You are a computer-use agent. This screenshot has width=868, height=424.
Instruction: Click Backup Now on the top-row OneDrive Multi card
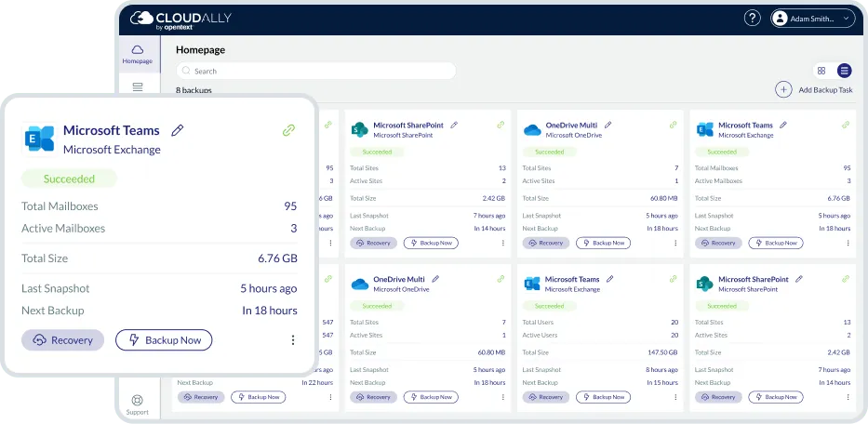click(604, 243)
